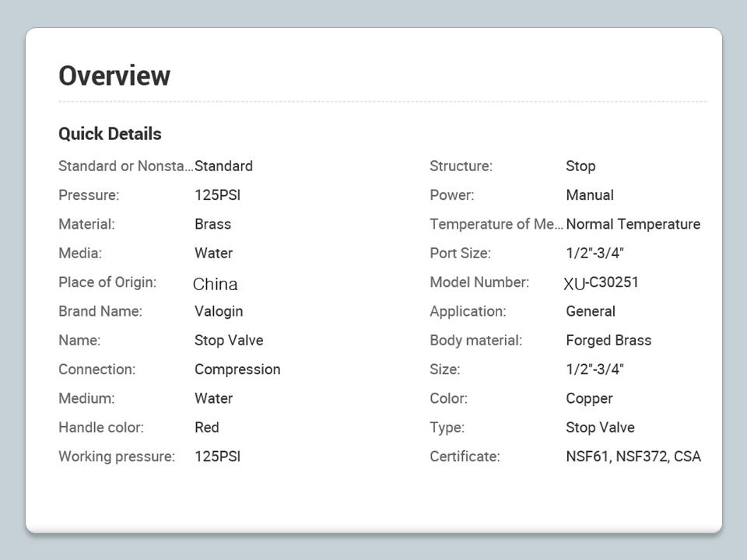Select the Valogin brand name value

(x=219, y=311)
